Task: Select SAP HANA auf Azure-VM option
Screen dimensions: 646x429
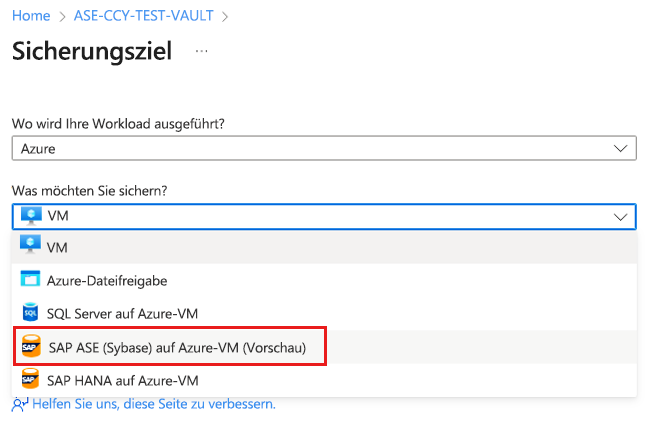Action: (x=123, y=380)
